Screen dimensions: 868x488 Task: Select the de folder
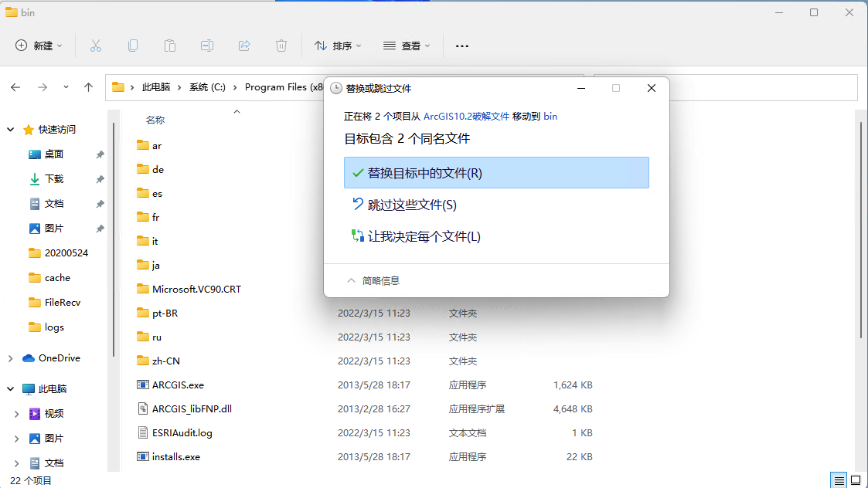coord(158,169)
